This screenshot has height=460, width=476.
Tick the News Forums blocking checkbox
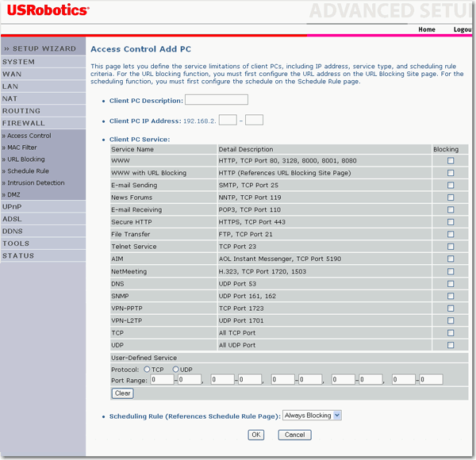click(451, 197)
